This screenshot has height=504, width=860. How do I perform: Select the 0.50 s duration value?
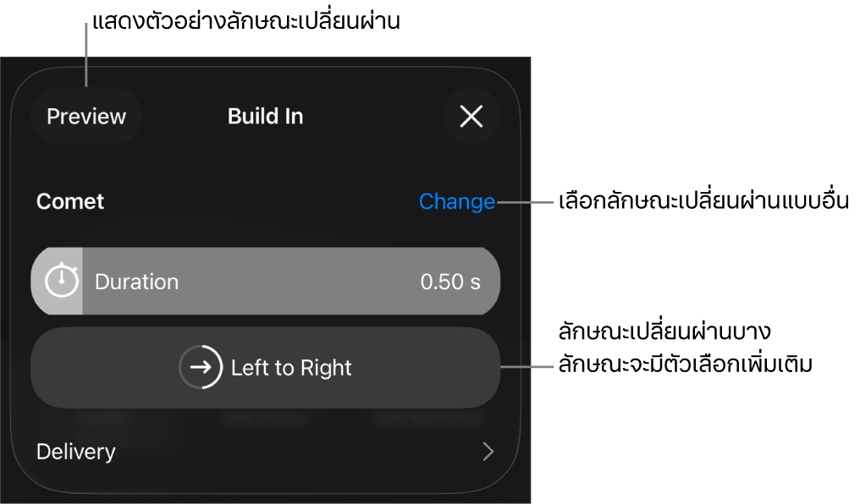[x=450, y=282]
